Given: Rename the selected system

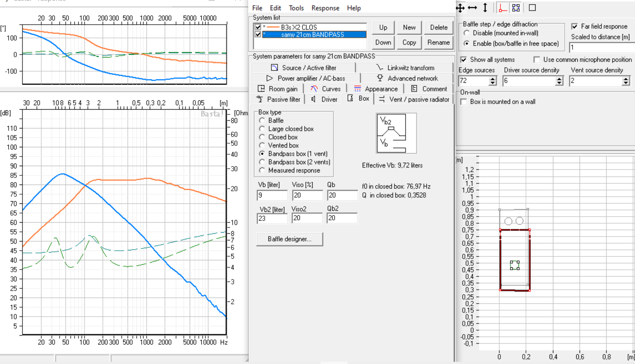Looking at the screenshot, I should (x=439, y=42).
